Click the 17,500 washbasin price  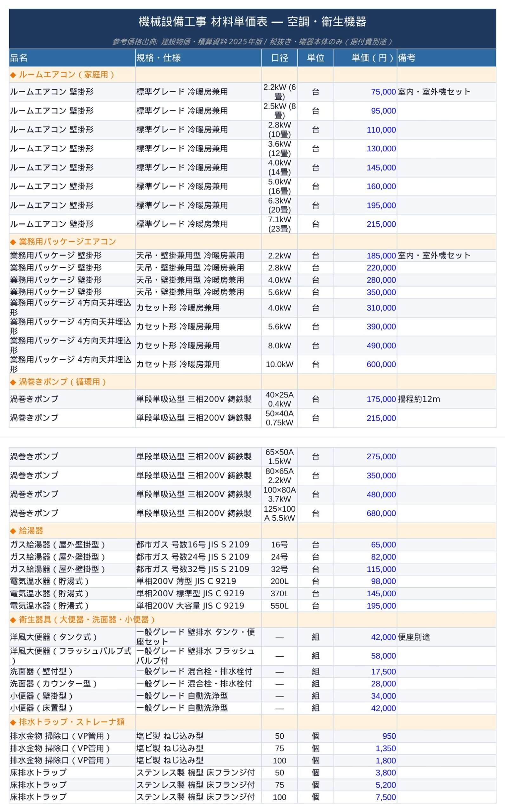[x=383, y=672]
